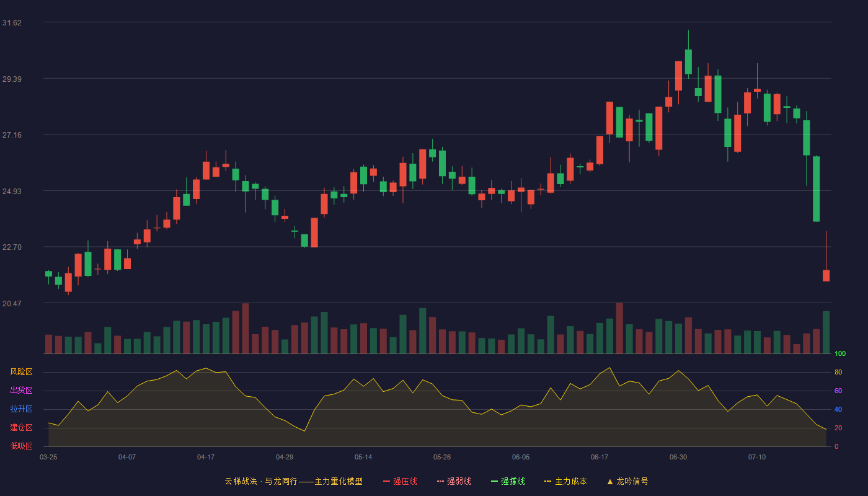
Task: Select the 建仓区 zone label
Action: click(x=21, y=428)
